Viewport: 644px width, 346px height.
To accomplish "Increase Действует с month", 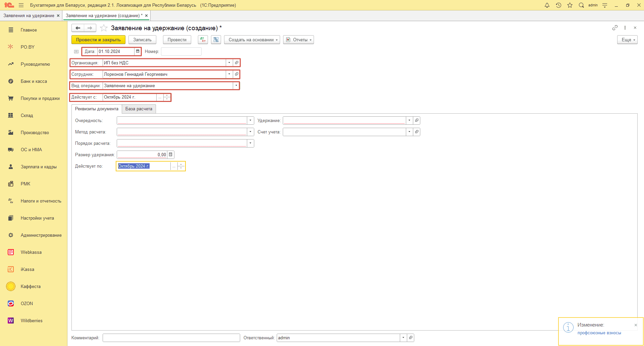I will 167,96.
